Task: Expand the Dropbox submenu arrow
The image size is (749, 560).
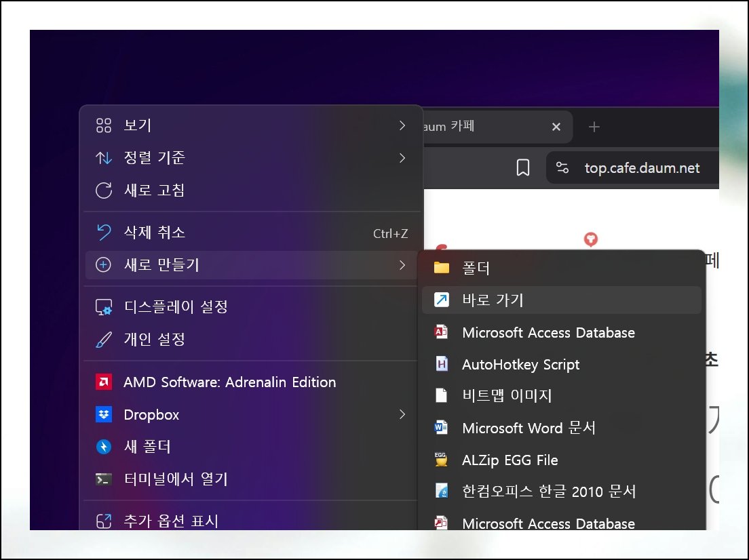Action: click(402, 414)
